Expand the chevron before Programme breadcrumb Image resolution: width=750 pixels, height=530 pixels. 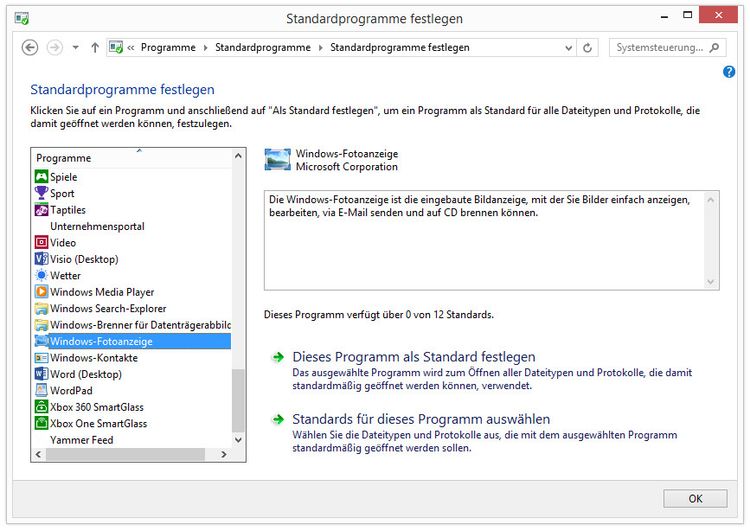click(131, 47)
